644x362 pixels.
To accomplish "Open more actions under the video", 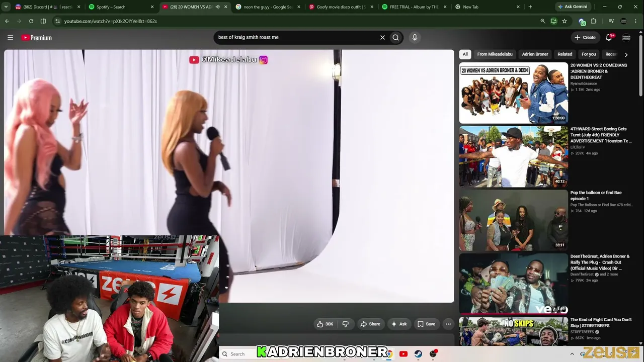I will point(448,324).
